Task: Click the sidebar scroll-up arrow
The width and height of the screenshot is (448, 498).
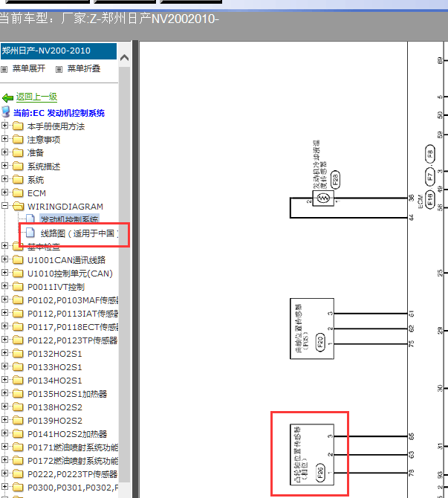Action: click(125, 58)
